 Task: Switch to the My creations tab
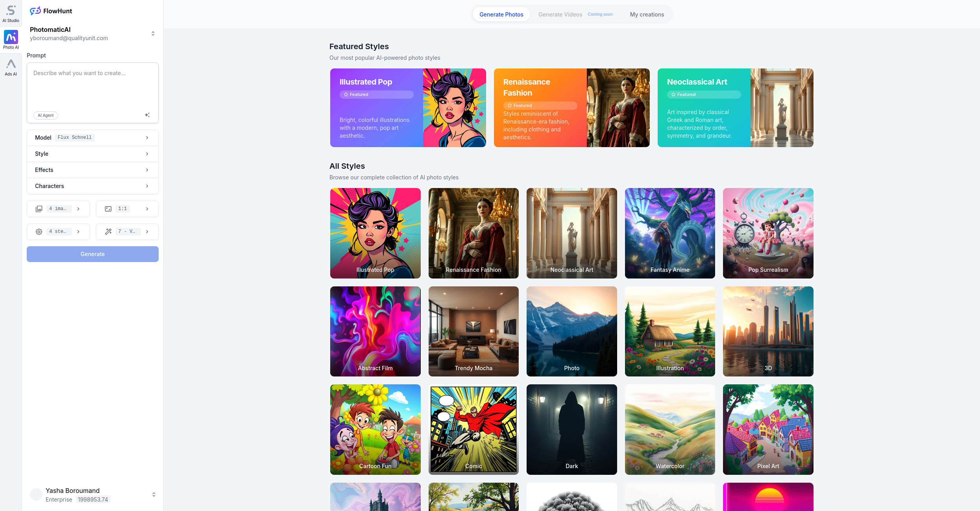[x=647, y=14]
